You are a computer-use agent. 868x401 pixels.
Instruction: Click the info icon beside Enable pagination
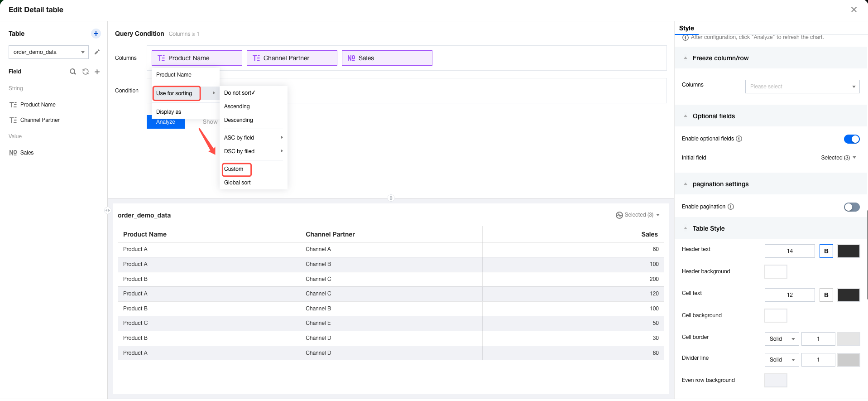pos(731,207)
